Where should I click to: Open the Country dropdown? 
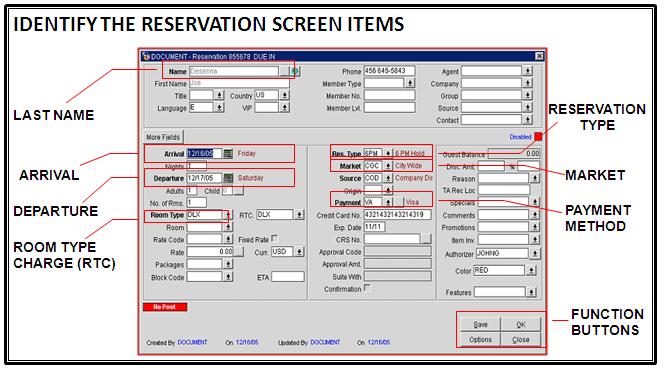(285, 95)
